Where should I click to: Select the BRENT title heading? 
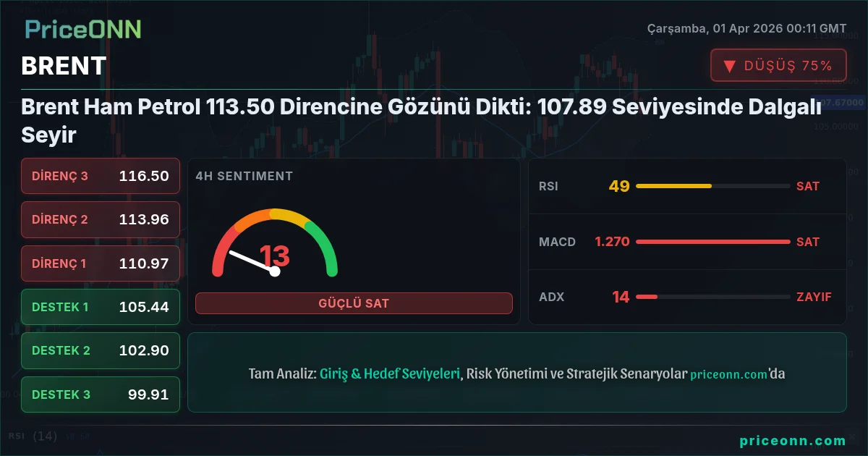(63, 66)
